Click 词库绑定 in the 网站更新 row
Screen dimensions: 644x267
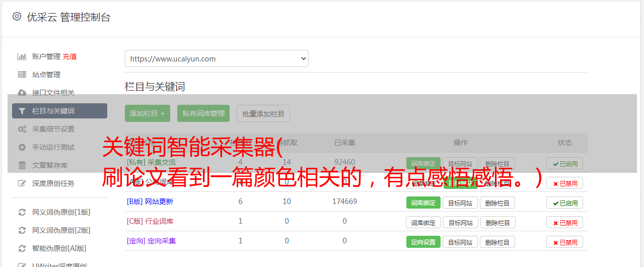pyautogui.click(x=423, y=203)
